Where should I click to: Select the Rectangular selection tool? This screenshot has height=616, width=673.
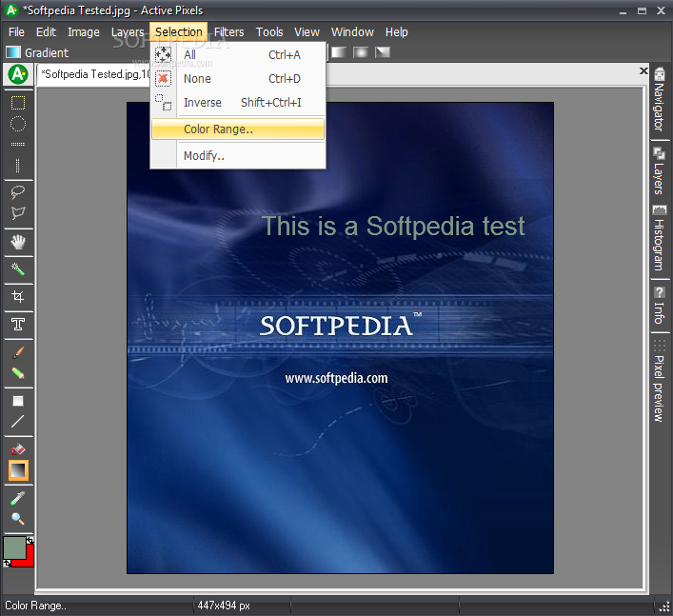coord(17,103)
